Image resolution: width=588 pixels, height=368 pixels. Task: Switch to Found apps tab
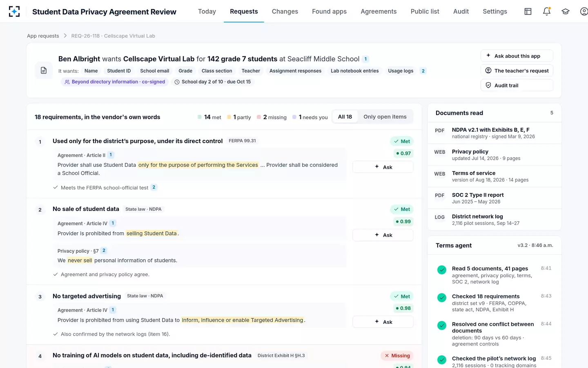(330, 11)
